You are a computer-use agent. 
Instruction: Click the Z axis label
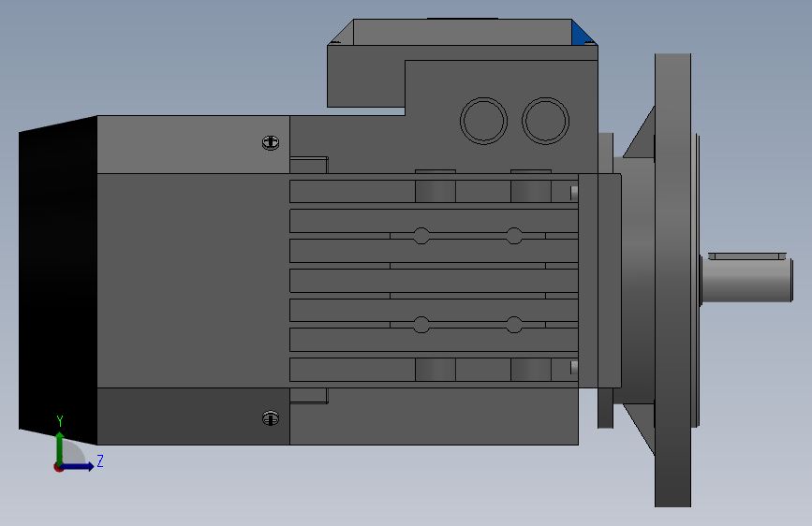coord(100,460)
